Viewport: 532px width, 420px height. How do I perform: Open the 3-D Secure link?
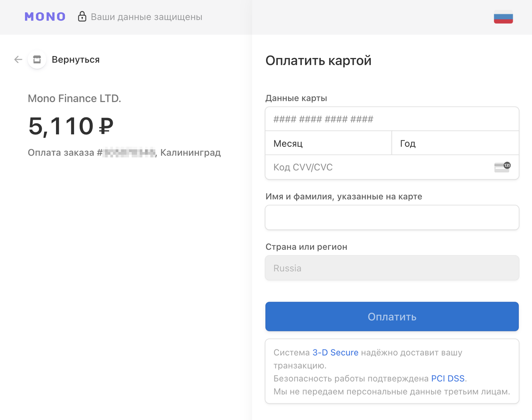click(x=335, y=352)
